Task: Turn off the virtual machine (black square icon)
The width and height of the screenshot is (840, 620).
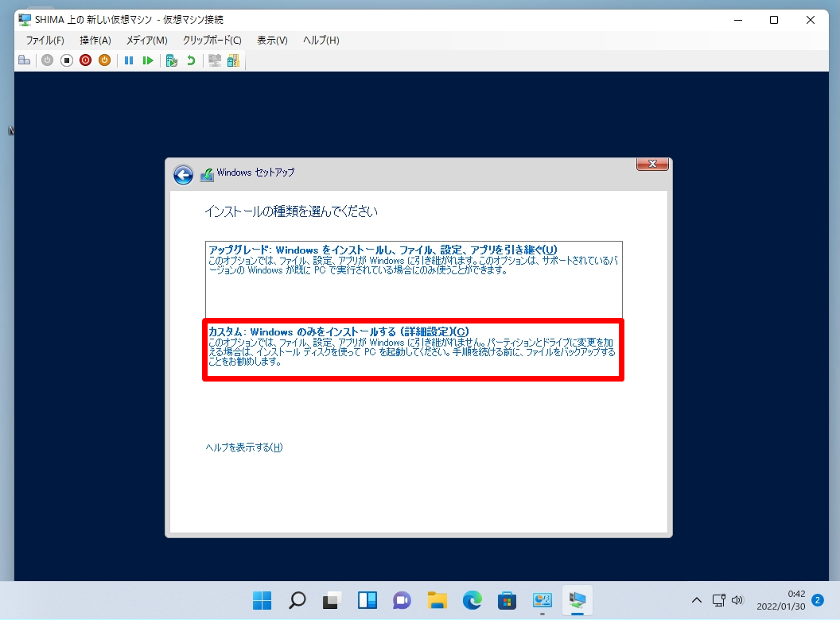Action: pyautogui.click(x=67, y=60)
